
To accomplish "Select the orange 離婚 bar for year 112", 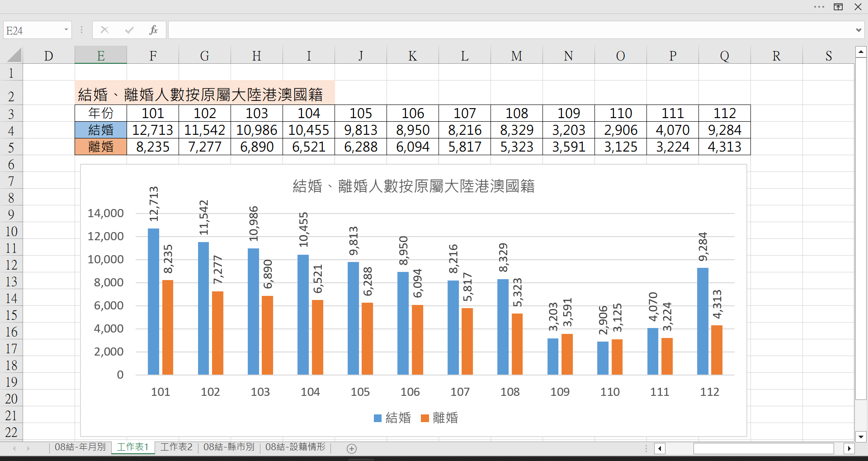I will 717,350.
